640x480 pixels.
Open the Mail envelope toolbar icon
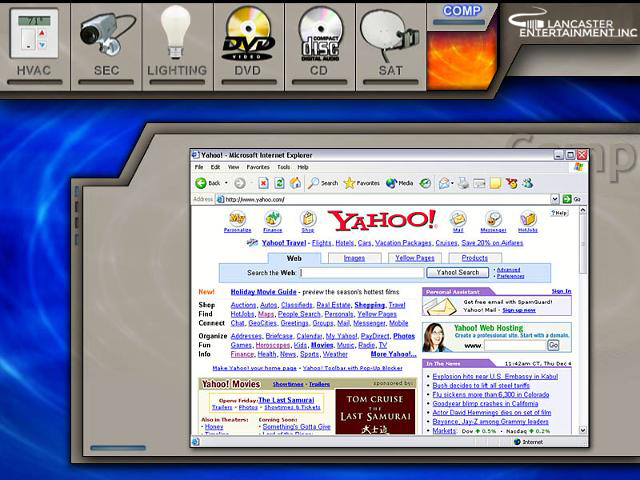pos(444,183)
